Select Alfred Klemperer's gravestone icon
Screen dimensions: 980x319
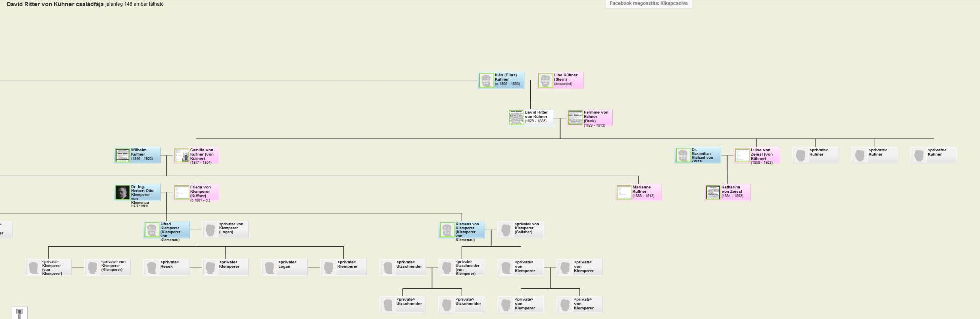click(x=152, y=230)
